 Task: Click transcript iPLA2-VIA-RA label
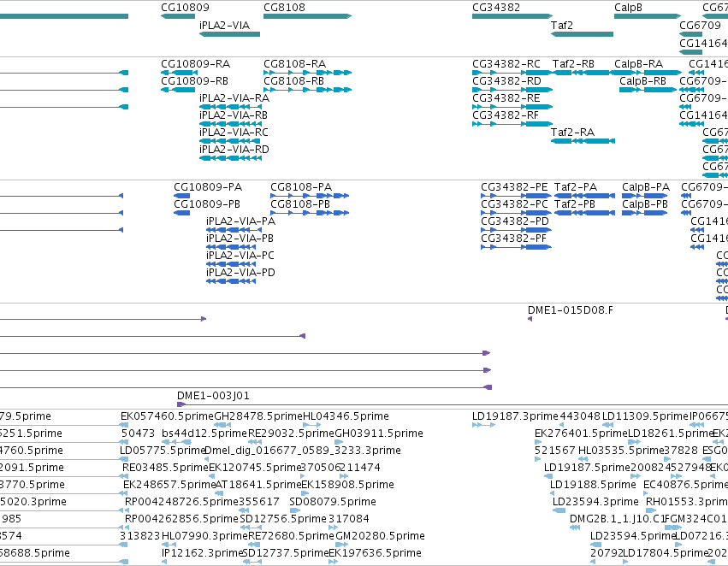pyautogui.click(x=234, y=97)
